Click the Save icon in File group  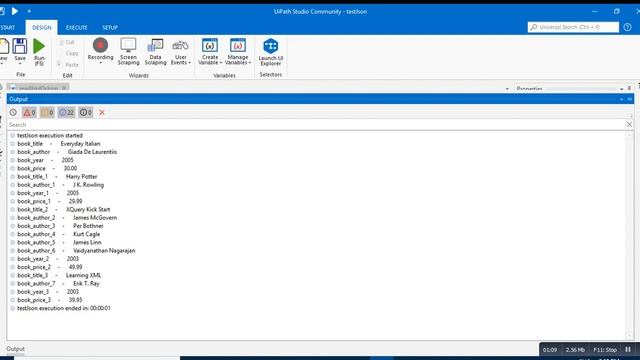pos(20,51)
